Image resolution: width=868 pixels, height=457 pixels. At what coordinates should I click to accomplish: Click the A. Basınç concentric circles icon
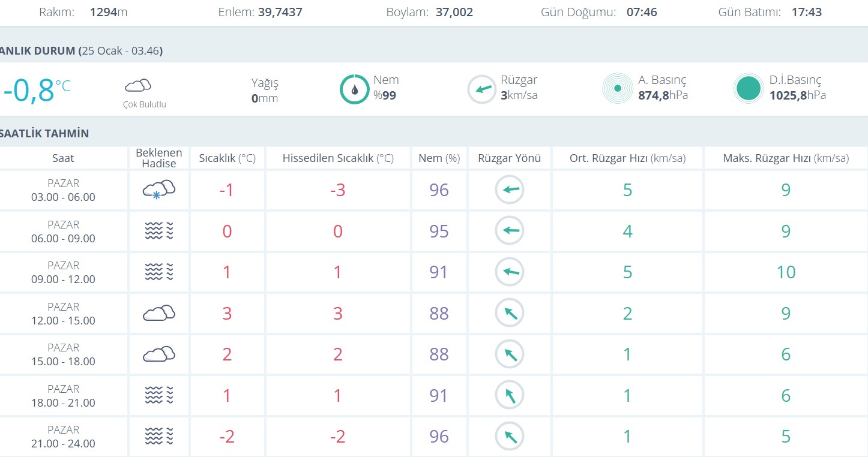coord(617,89)
